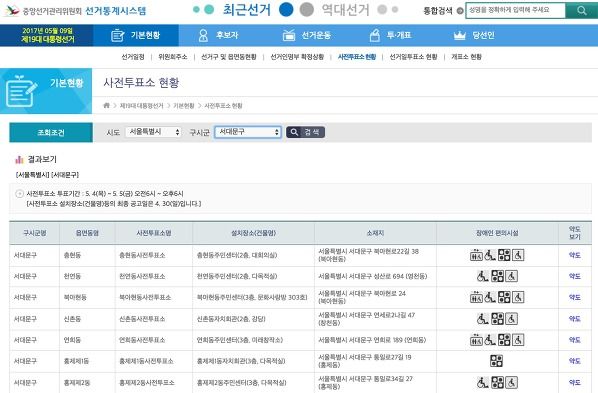Click the 서울특별시 서대문구 성산로 694 address
Viewport: 598px width, 393px height.
372,276
